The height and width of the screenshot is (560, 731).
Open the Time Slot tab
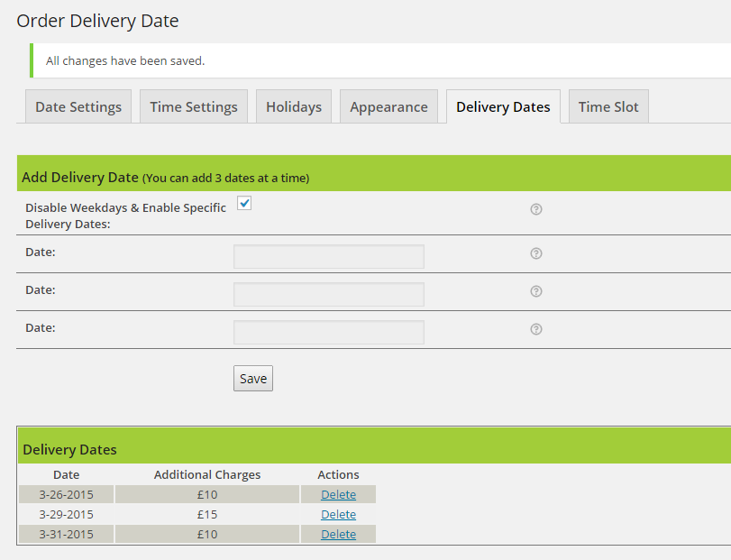tap(608, 106)
